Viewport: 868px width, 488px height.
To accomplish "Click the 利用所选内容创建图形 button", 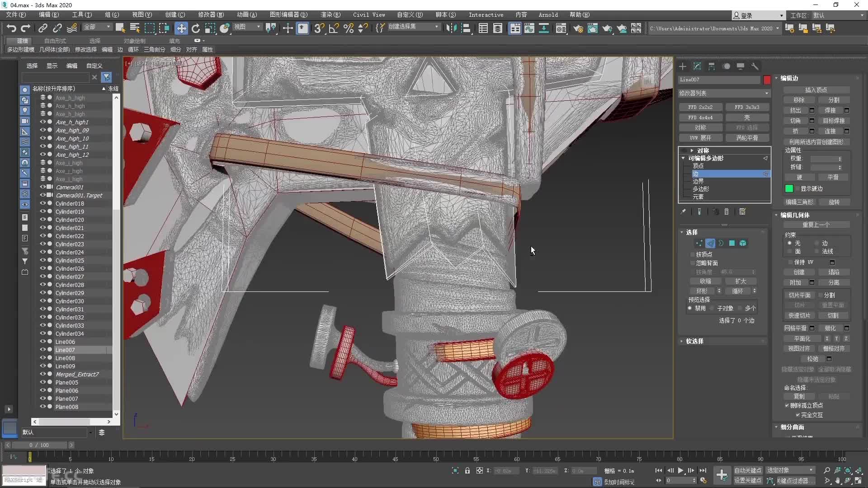I will [x=816, y=142].
